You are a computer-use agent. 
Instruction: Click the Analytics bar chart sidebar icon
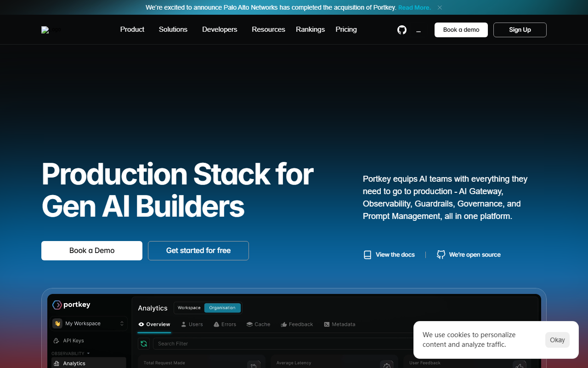point(57,363)
